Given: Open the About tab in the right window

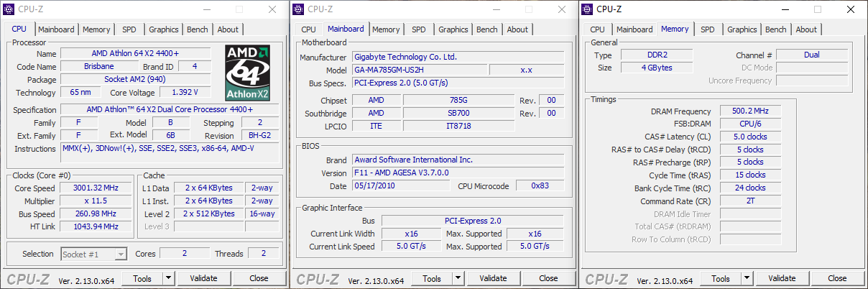Looking at the screenshot, I should coord(806,29).
